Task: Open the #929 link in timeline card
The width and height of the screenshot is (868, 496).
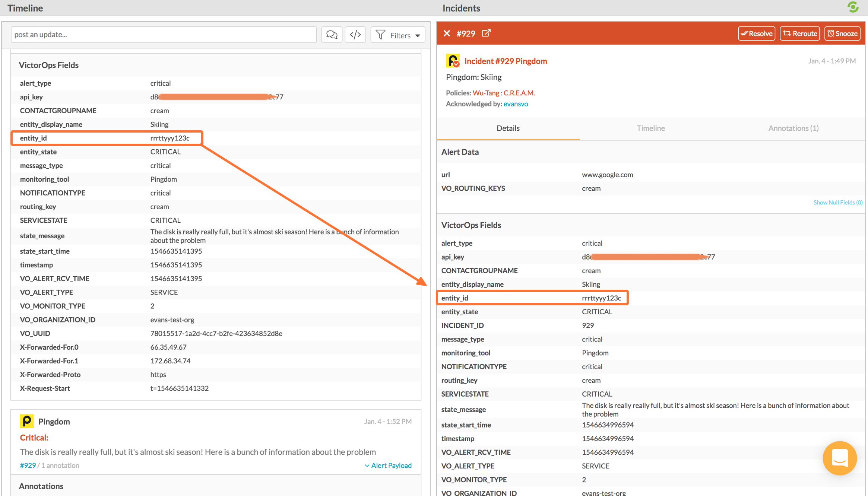Action: (x=28, y=465)
